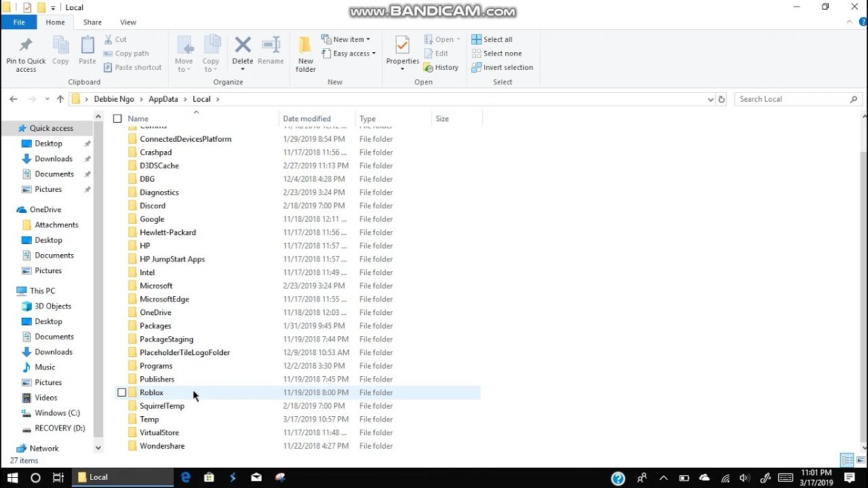Image resolution: width=868 pixels, height=488 pixels.
Task: Switch to the View tab
Action: [x=128, y=22]
